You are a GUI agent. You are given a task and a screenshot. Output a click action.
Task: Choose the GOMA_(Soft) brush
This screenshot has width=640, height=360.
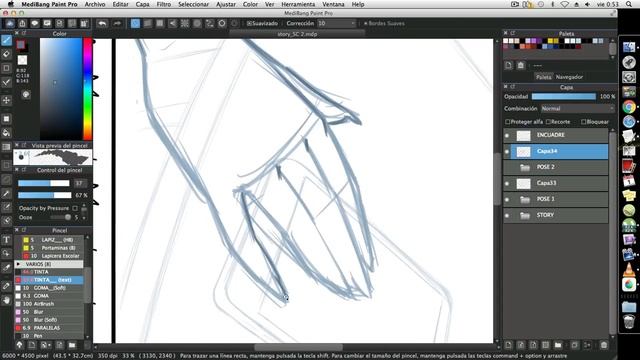[x=49, y=288]
